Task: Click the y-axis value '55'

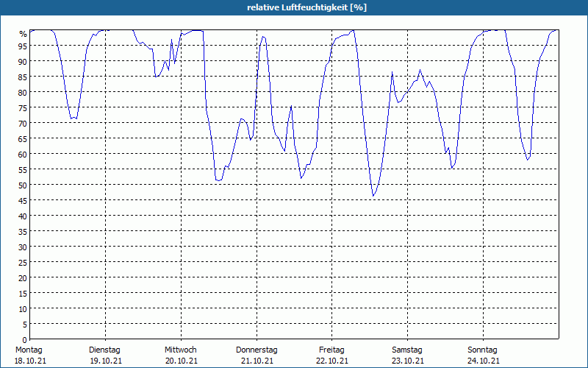Action: click(x=23, y=170)
